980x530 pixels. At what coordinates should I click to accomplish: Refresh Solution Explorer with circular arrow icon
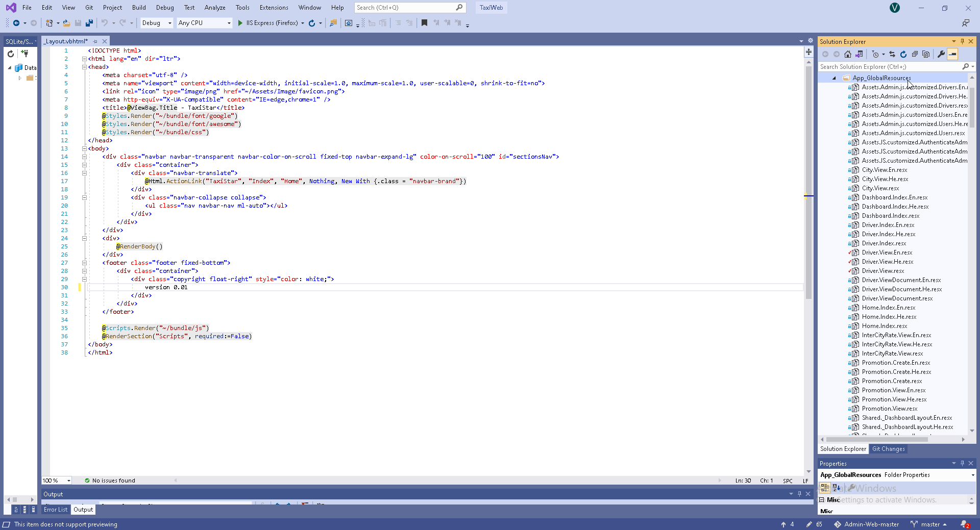tap(903, 54)
